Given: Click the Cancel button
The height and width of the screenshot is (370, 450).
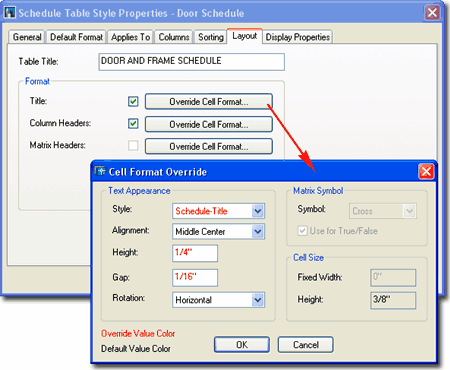Looking at the screenshot, I should [305, 344].
